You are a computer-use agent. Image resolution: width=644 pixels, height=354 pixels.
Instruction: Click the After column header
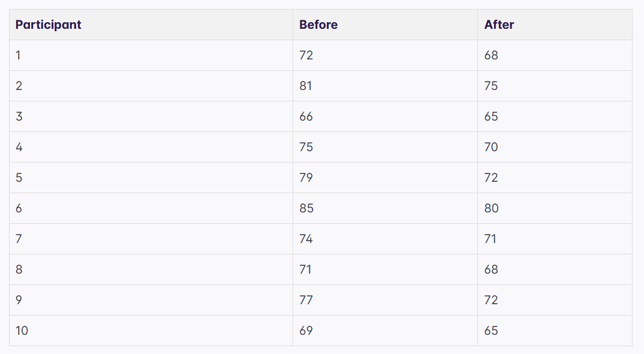pos(499,25)
